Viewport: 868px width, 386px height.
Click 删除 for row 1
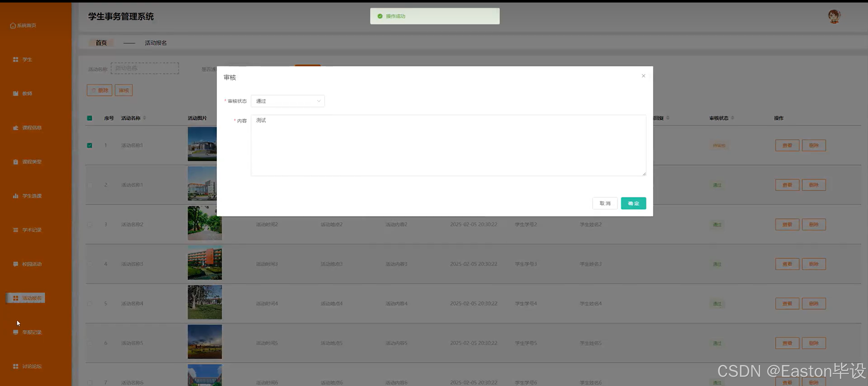pyautogui.click(x=814, y=145)
